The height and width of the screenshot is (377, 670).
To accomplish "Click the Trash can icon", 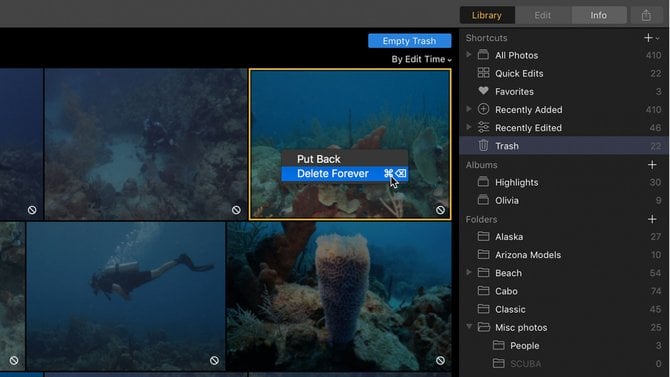I will (x=483, y=145).
